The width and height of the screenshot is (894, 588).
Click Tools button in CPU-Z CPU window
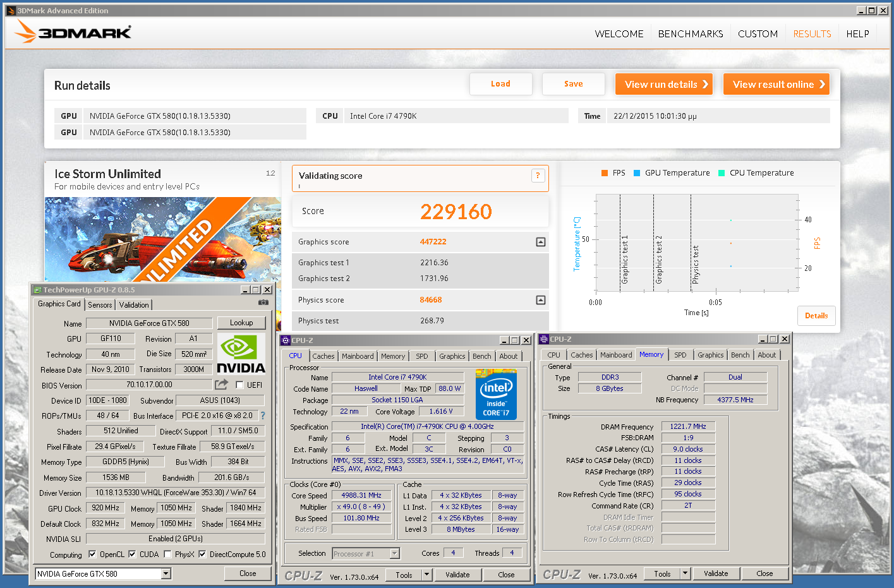coord(404,575)
